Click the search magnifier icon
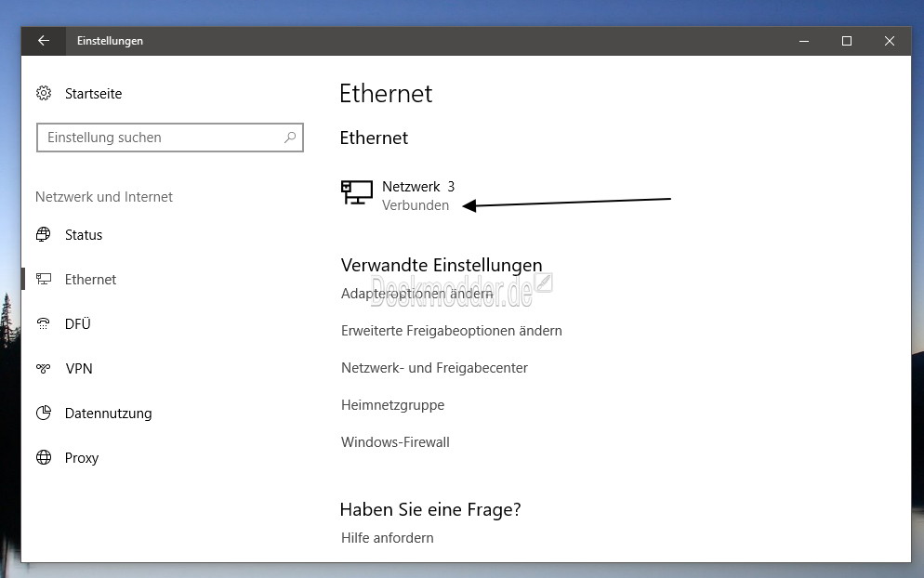 290,138
